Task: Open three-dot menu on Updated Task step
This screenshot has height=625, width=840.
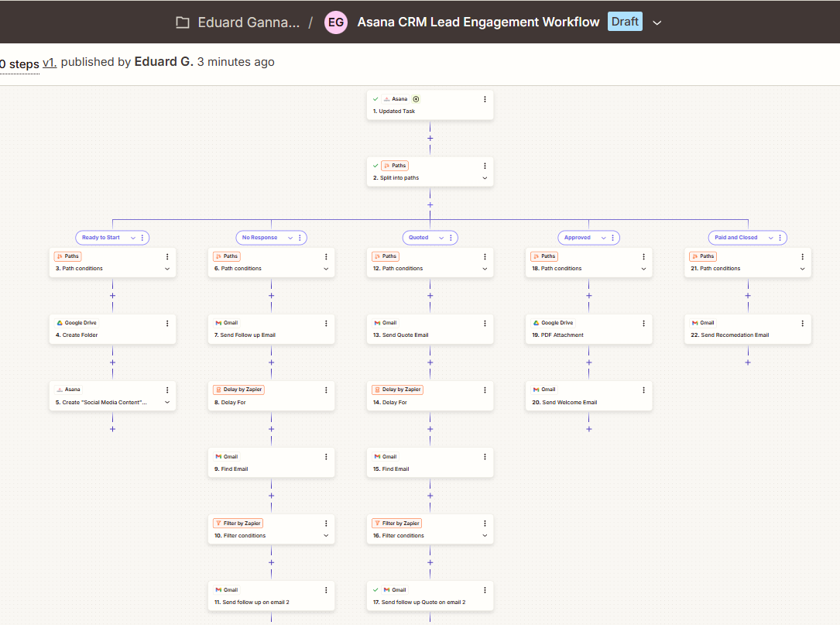Action: click(x=485, y=99)
